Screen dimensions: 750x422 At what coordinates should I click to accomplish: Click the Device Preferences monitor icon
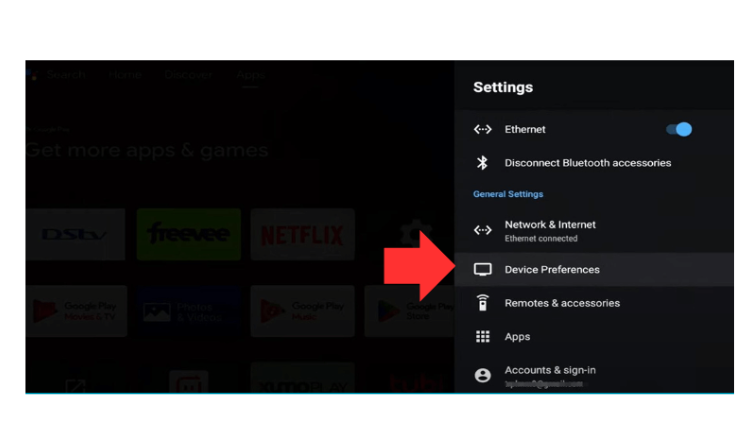[483, 269]
